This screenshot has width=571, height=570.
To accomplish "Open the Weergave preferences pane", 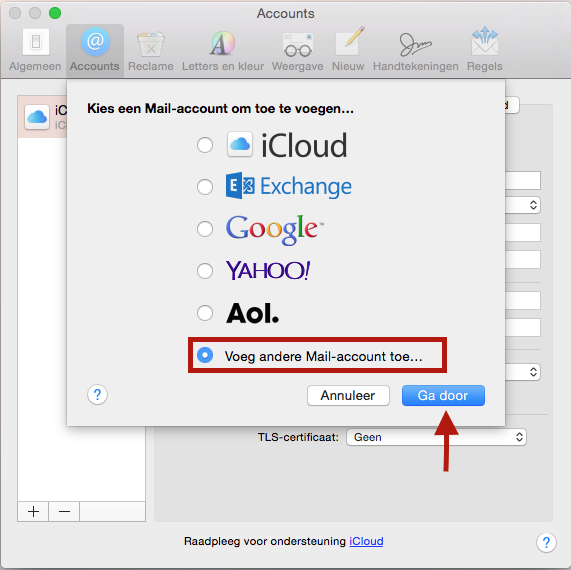I will pyautogui.click(x=298, y=50).
